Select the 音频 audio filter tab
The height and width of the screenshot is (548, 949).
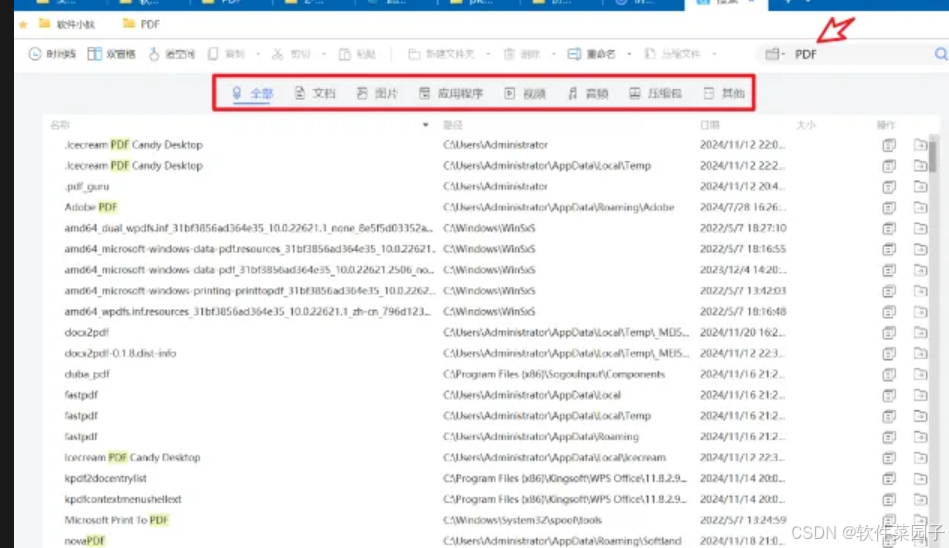click(x=588, y=93)
